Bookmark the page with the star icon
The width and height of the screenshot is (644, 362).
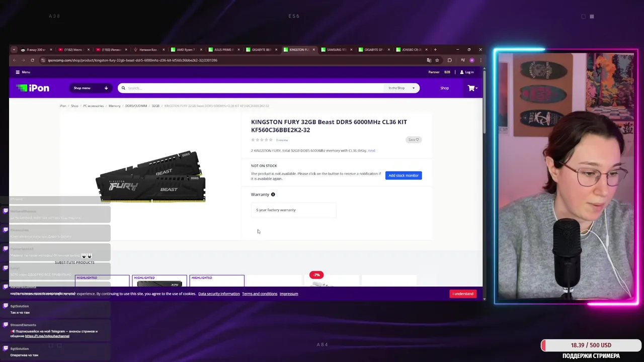tap(437, 60)
